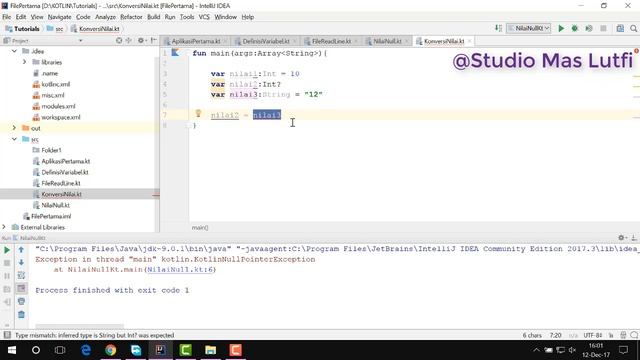
Task: Click the Hector inspector icon in status bar
Action: [x=623, y=335]
